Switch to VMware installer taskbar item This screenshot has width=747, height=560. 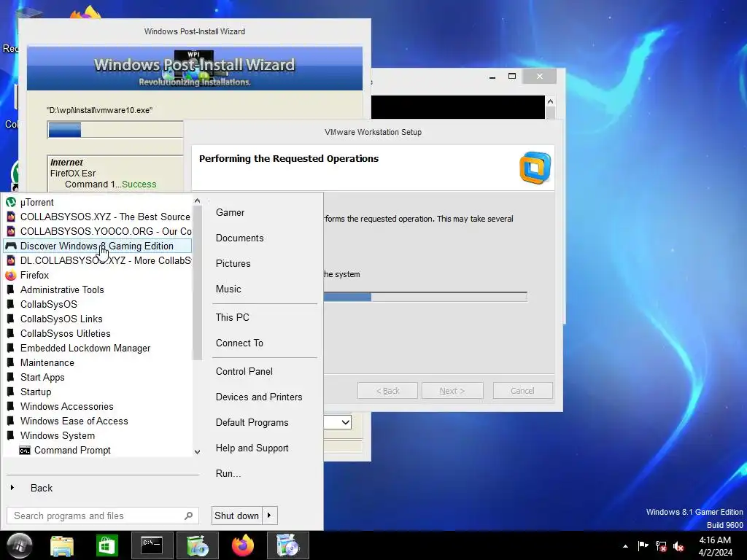[x=287, y=545]
